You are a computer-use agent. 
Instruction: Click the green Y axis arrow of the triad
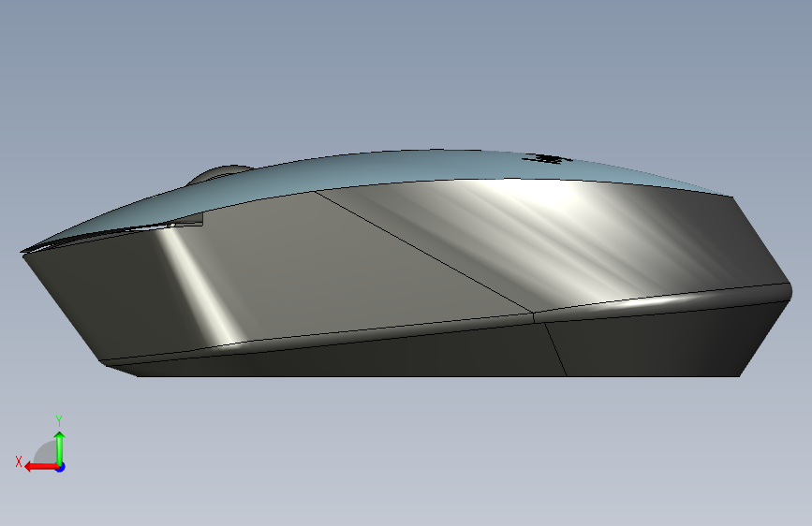(x=60, y=448)
